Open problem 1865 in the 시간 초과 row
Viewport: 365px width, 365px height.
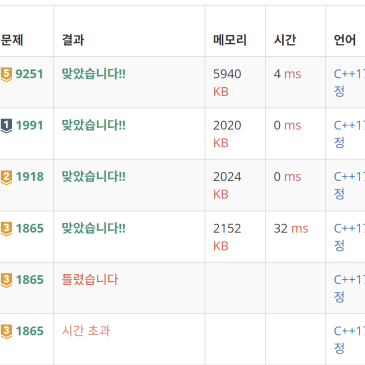point(30,331)
